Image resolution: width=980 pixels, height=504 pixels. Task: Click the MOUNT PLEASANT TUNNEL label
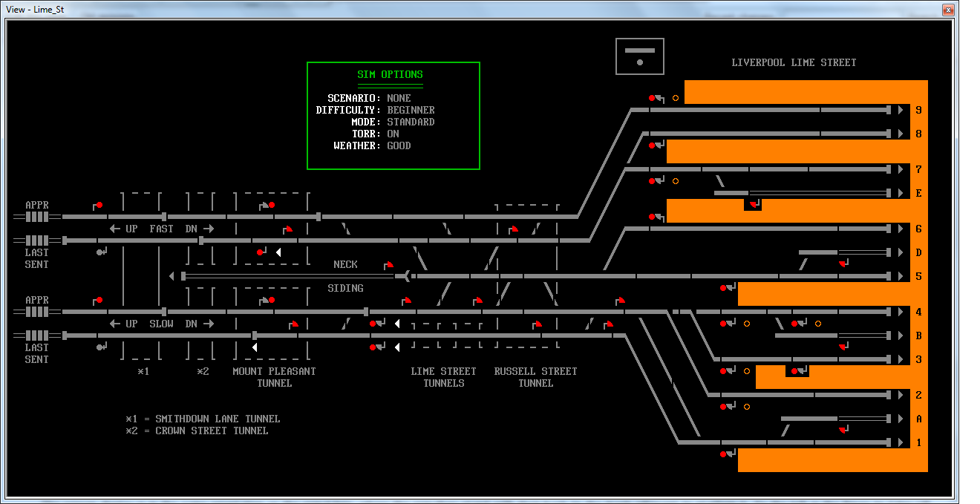pos(274,377)
